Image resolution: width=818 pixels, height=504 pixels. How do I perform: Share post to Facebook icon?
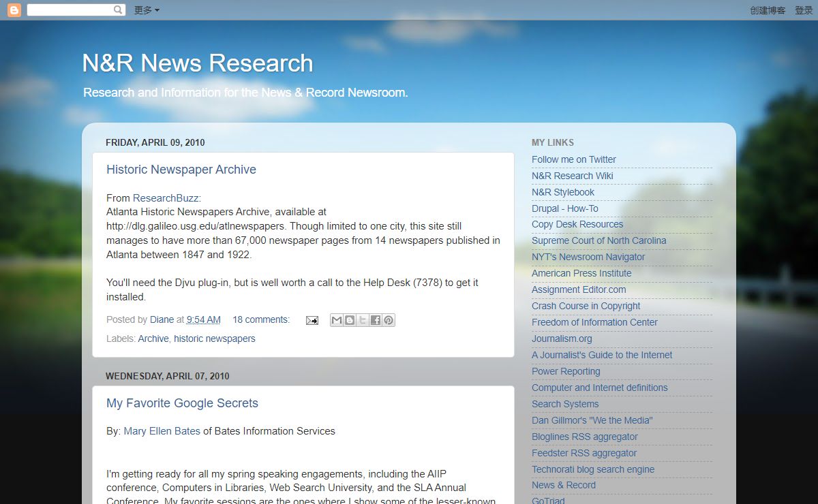(x=376, y=320)
